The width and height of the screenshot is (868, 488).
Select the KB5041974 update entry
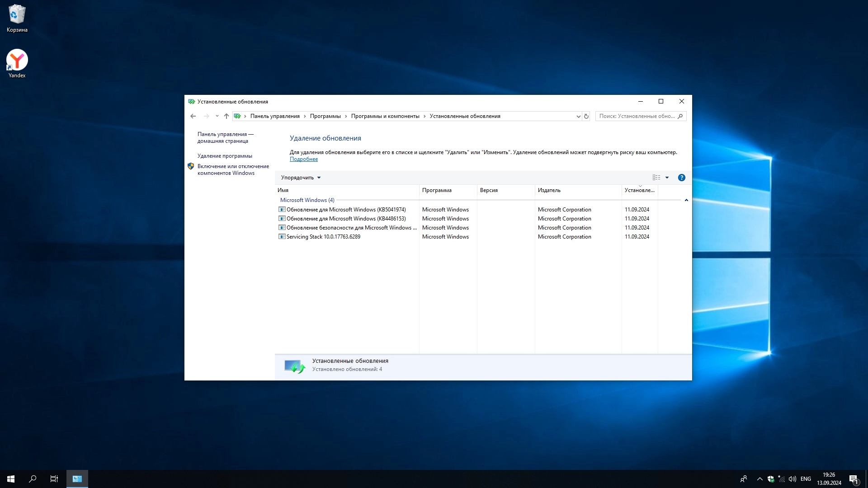pos(346,210)
